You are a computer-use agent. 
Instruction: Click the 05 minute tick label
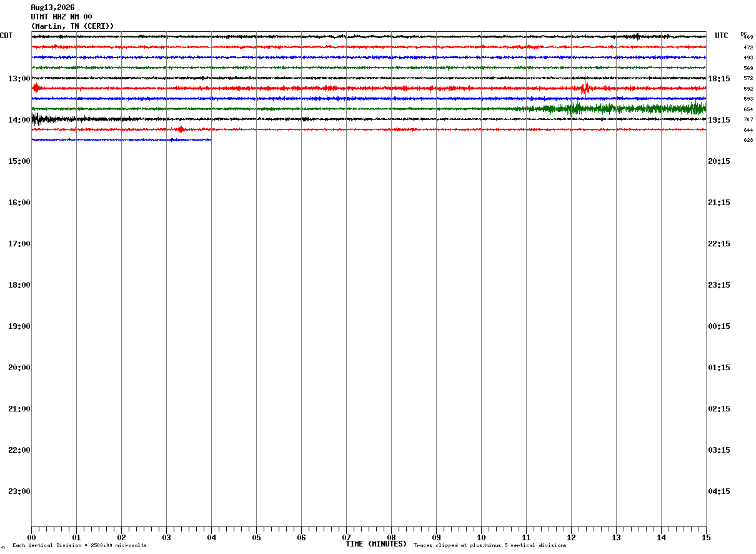256,538
